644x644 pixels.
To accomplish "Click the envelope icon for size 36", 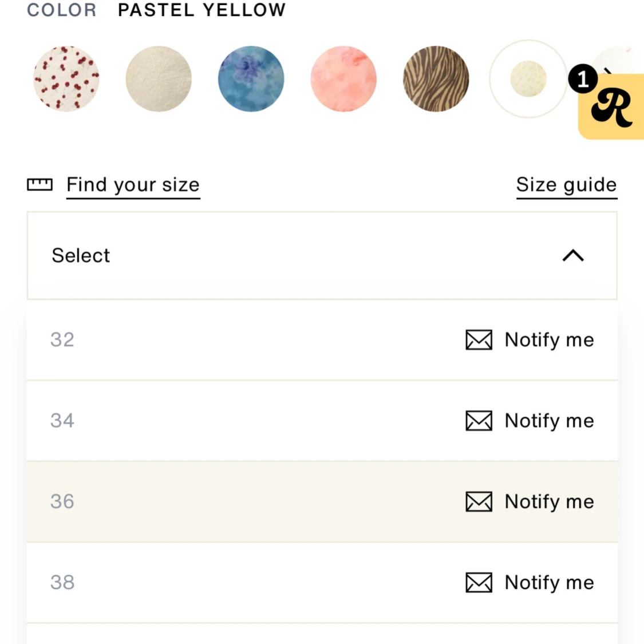I will coord(479,501).
